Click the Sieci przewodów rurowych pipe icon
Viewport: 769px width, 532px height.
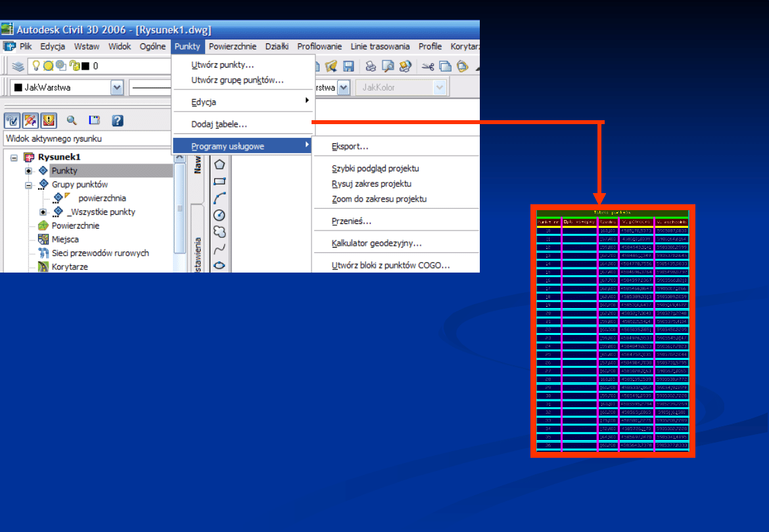(x=43, y=254)
